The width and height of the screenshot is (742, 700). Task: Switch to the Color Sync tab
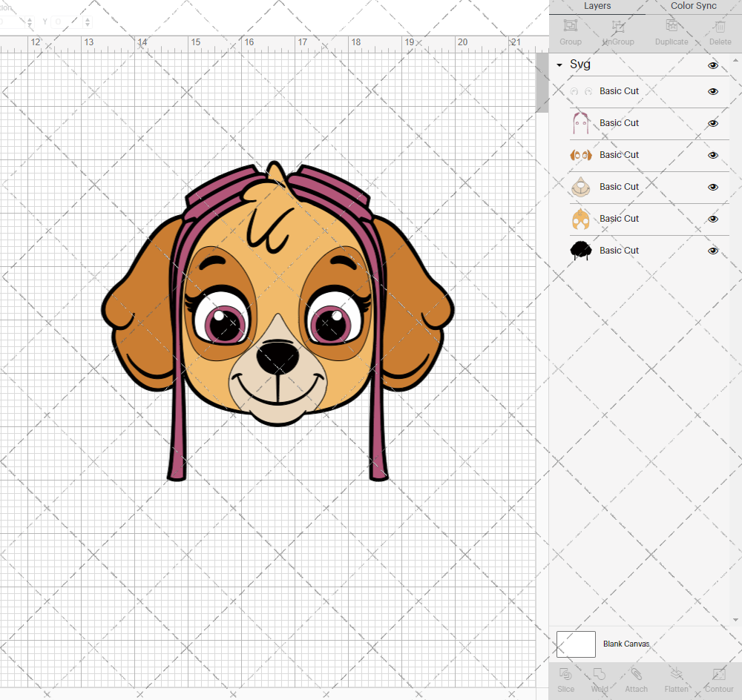point(693,6)
